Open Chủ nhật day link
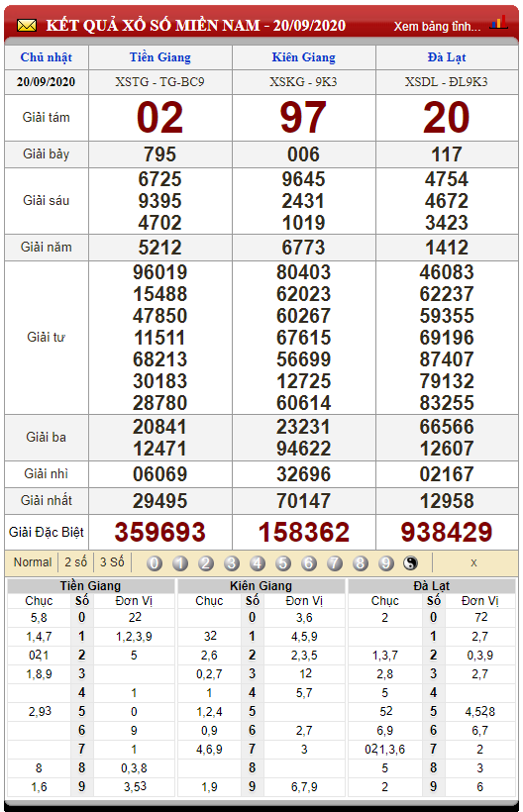 pos(47,57)
